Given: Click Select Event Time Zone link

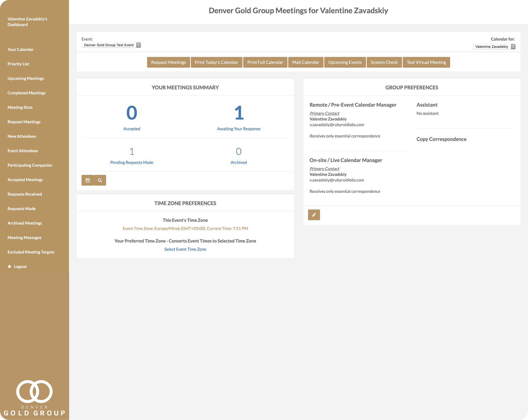Looking at the screenshot, I should point(185,249).
